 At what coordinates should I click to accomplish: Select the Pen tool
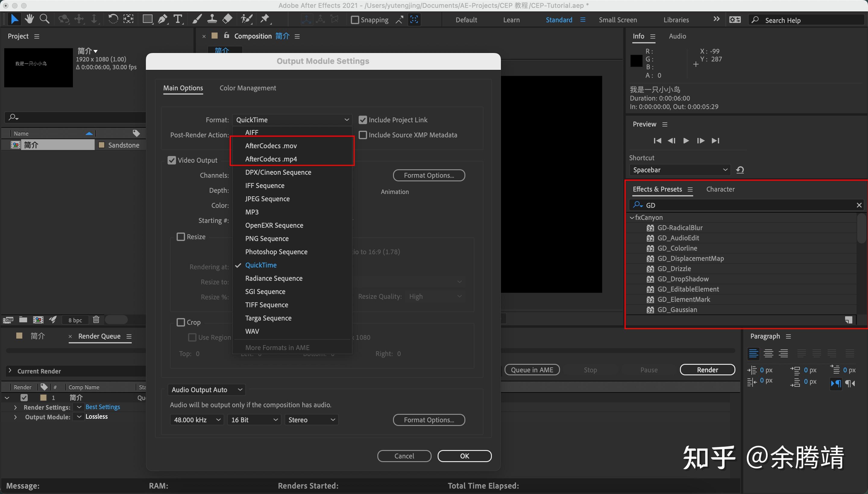[x=163, y=19]
